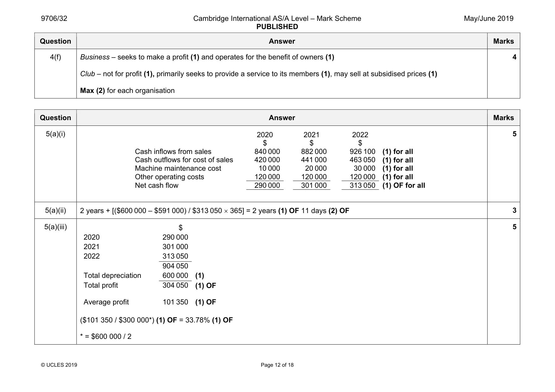
Task: Click the Machine maintenance cost label
Action: point(178,168)
